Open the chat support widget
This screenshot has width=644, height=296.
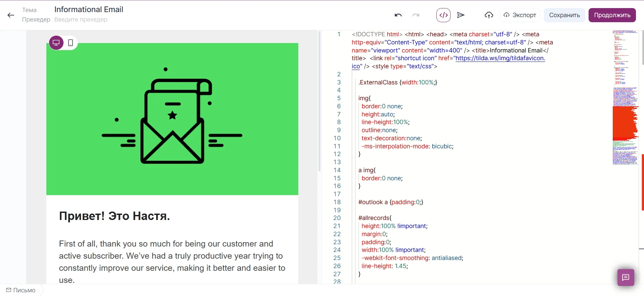click(x=626, y=277)
